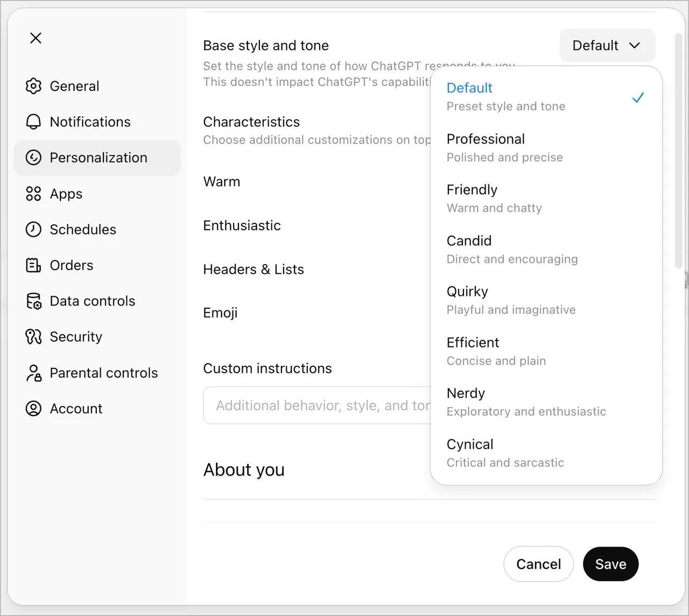This screenshot has width=689, height=616.
Task: Collapse the Default style dropdown
Action: [607, 46]
